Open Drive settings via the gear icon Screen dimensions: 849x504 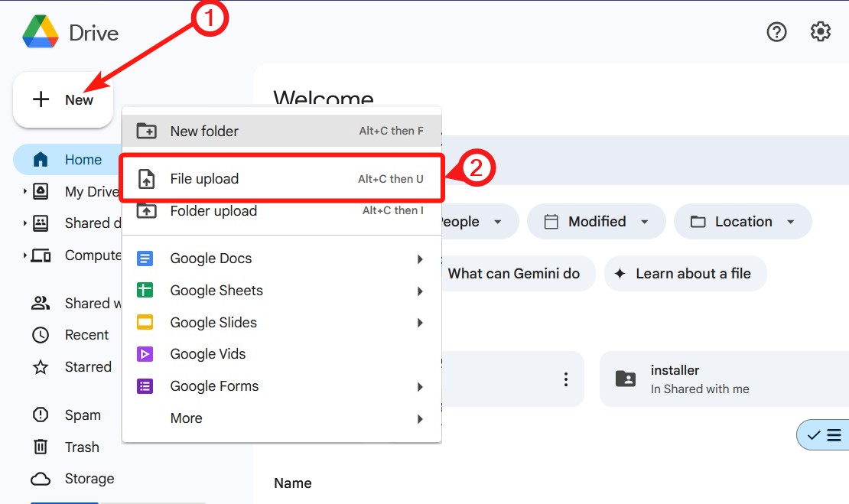(x=820, y=31)
